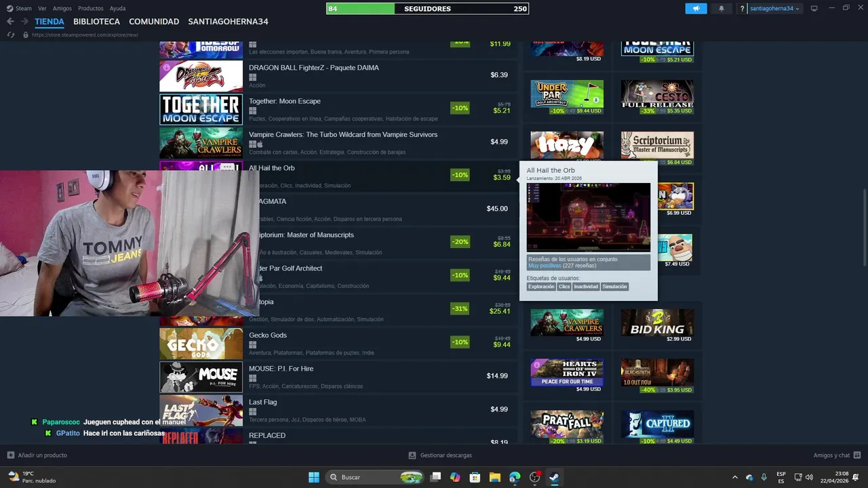Click the PRAGMATA $45.00 price

(x=497, y=209)
